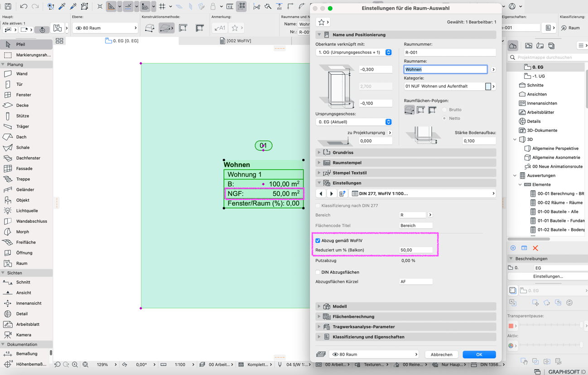Uncheck Abzug gemäß WoFIV checkbox
Screen dimensions: 588x375
coord(318,240)
